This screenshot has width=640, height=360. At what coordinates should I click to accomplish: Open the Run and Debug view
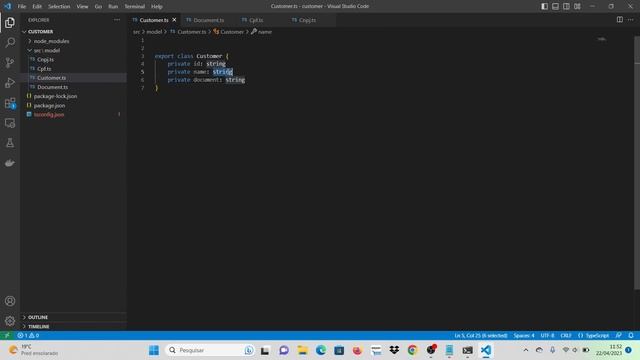(10, 82)
